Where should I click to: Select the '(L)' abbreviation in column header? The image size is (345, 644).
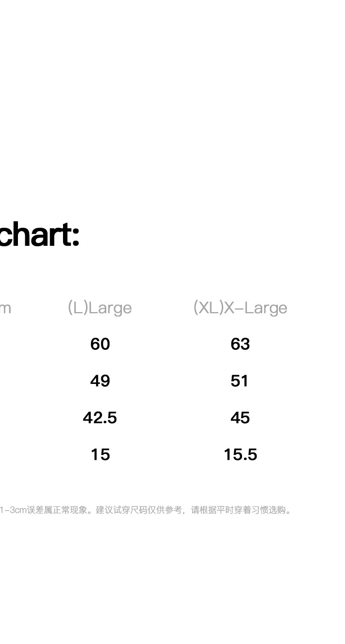pyautogui.click(x=77, y=307)
